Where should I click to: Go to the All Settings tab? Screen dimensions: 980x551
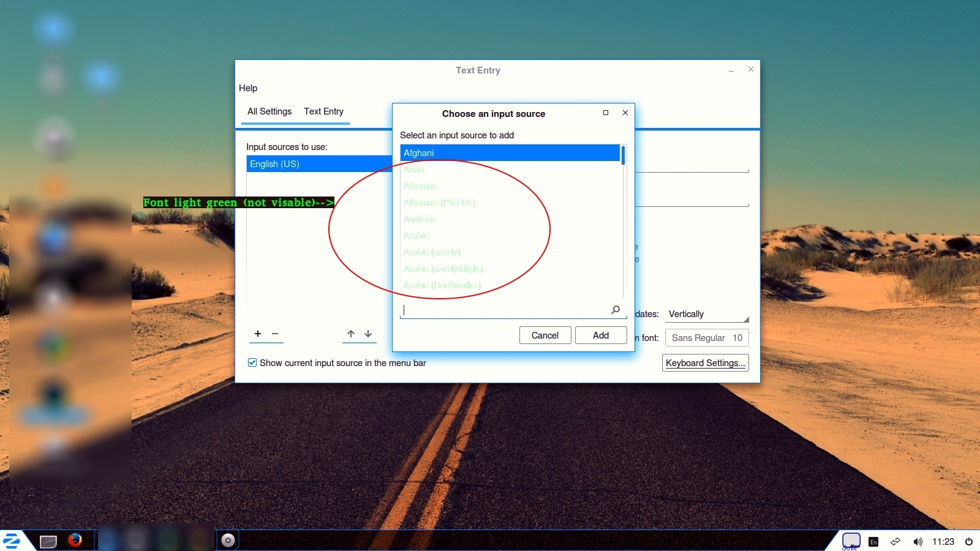click(269, 111)
